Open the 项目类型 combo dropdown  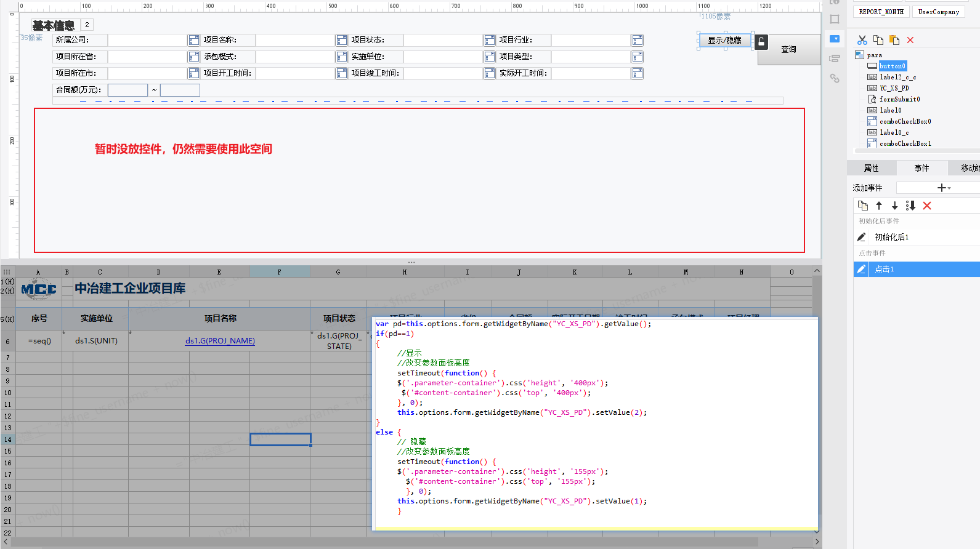[x=637, y=57]
